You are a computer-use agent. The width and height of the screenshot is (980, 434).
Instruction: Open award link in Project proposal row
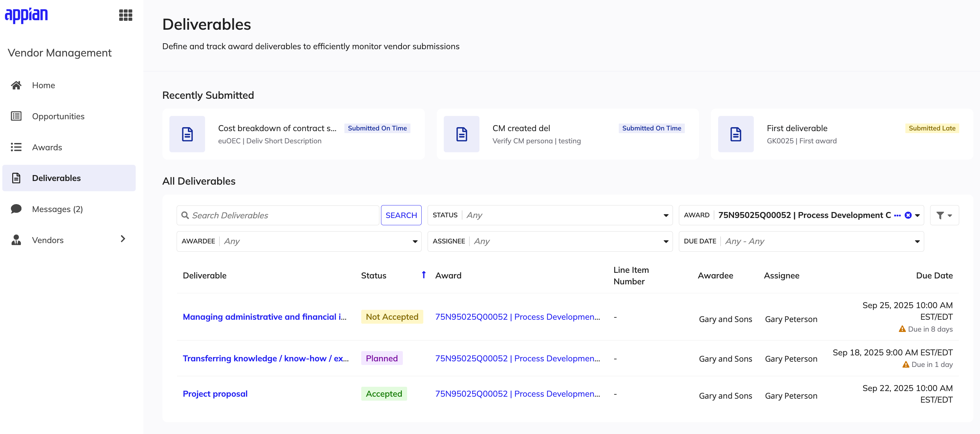[517, 394]
